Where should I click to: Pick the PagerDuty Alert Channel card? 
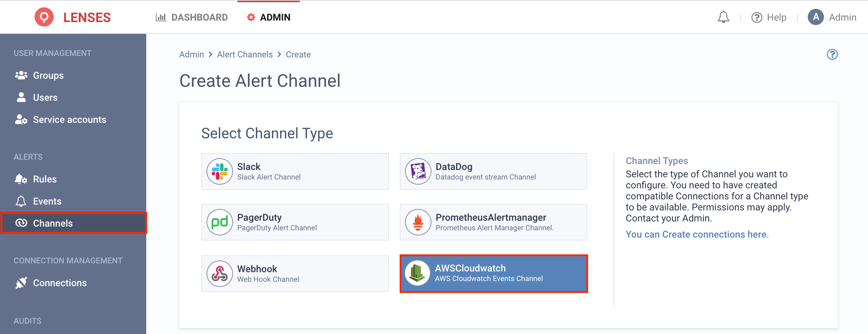coord(295,222)
